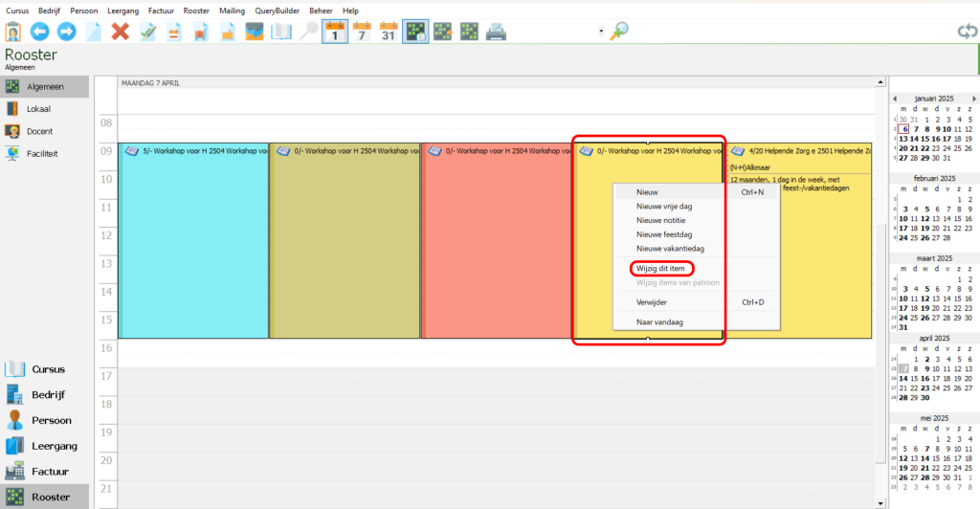The width and height of the screenshot is (980, 509).
Task: Choose Nieuwe vakantiedag from context menu
Action: [697, 249]
